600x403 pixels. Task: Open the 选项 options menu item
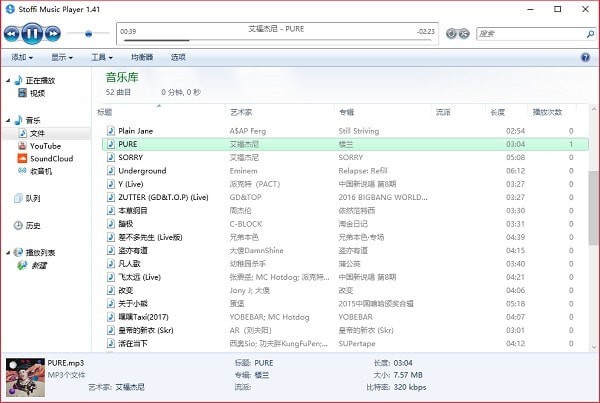(178, 57)
